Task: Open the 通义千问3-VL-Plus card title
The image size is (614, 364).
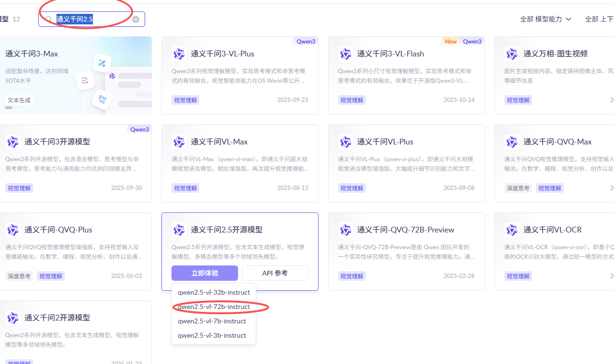Action: pos(222,54)
